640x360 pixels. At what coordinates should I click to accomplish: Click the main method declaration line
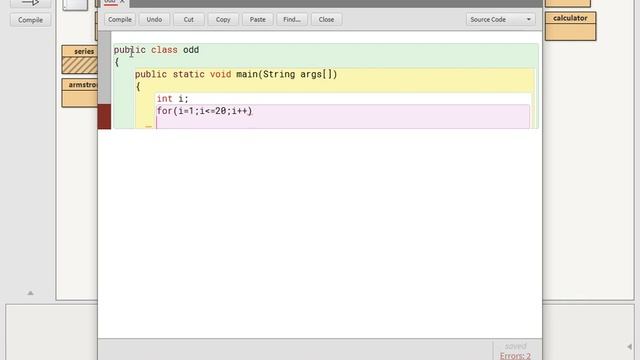click(x=236, y=74)
